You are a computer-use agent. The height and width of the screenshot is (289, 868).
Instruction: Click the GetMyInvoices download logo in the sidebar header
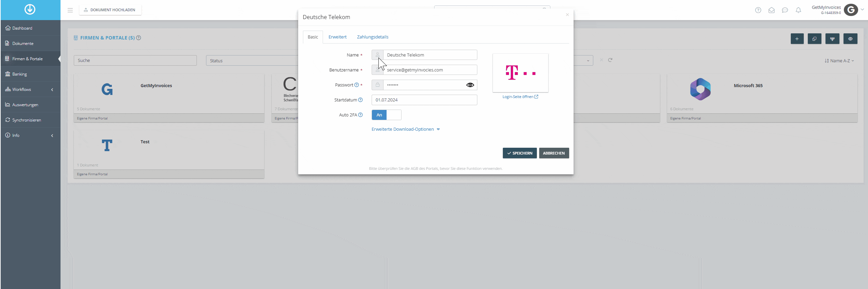coord(30,10)
